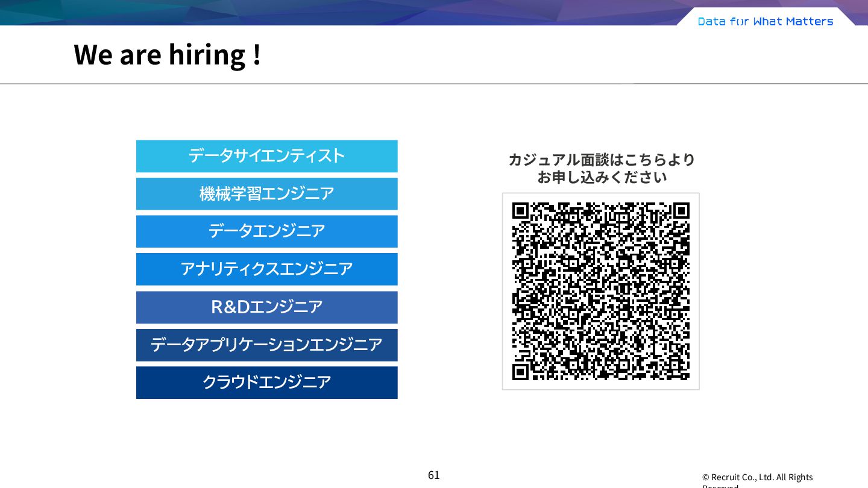Click the データサイエンティスト box
Viewport: 868px width, 488px height.
[267, 156]
